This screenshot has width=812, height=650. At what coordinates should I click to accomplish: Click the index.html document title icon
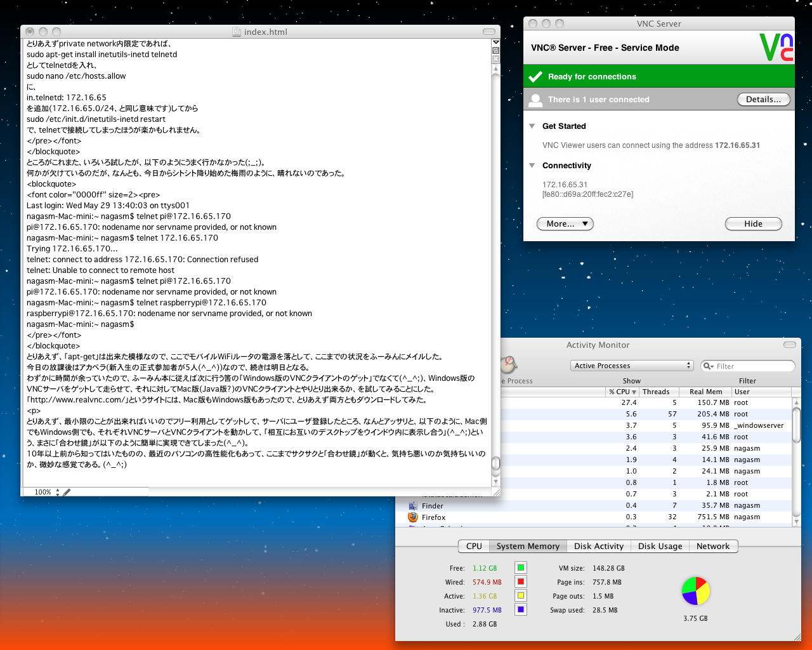(237, 32)
